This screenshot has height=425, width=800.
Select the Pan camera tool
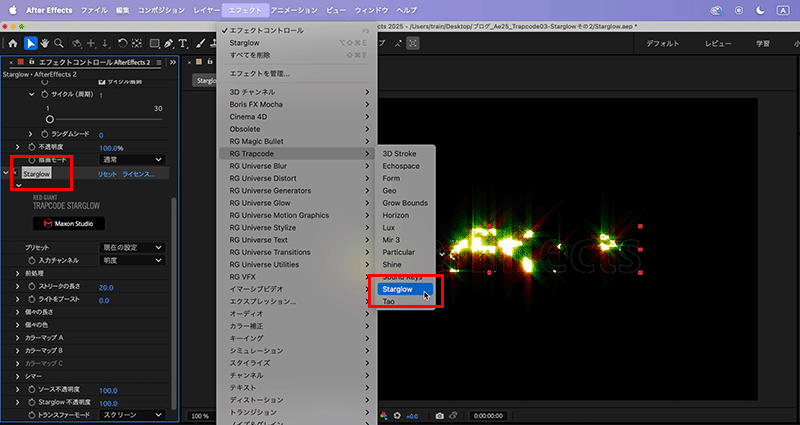(x=91, y=43)
